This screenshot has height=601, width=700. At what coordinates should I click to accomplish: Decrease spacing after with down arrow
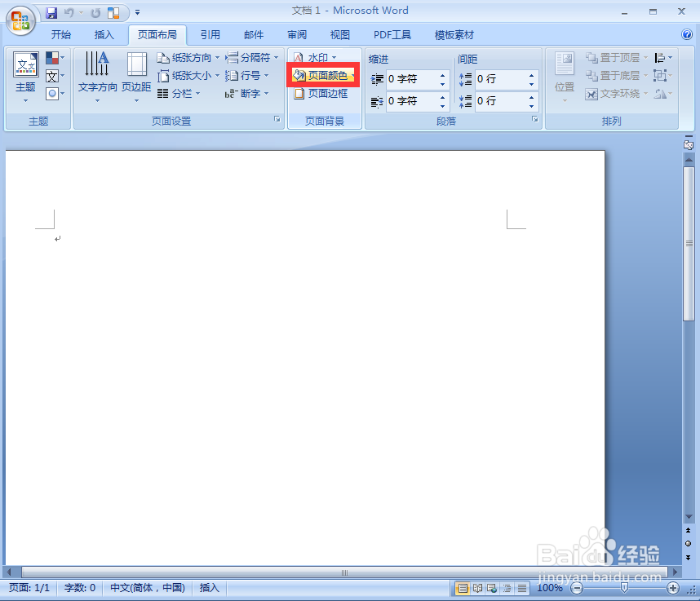click(531, 106)
